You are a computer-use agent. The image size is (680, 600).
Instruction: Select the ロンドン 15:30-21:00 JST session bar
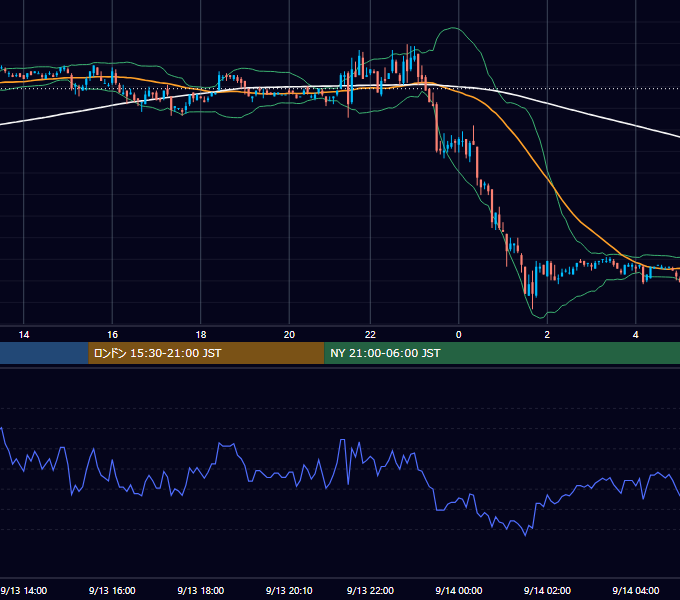[206, 353]
